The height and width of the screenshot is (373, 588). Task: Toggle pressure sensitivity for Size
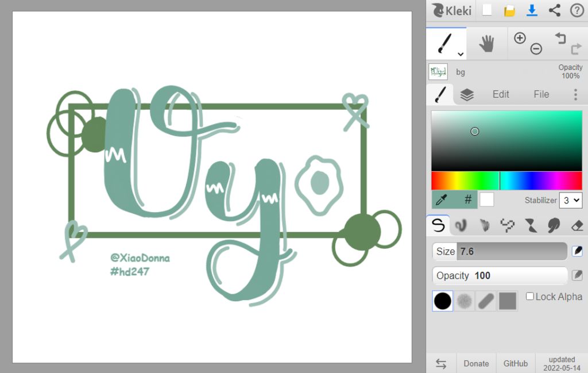point(578,251)
